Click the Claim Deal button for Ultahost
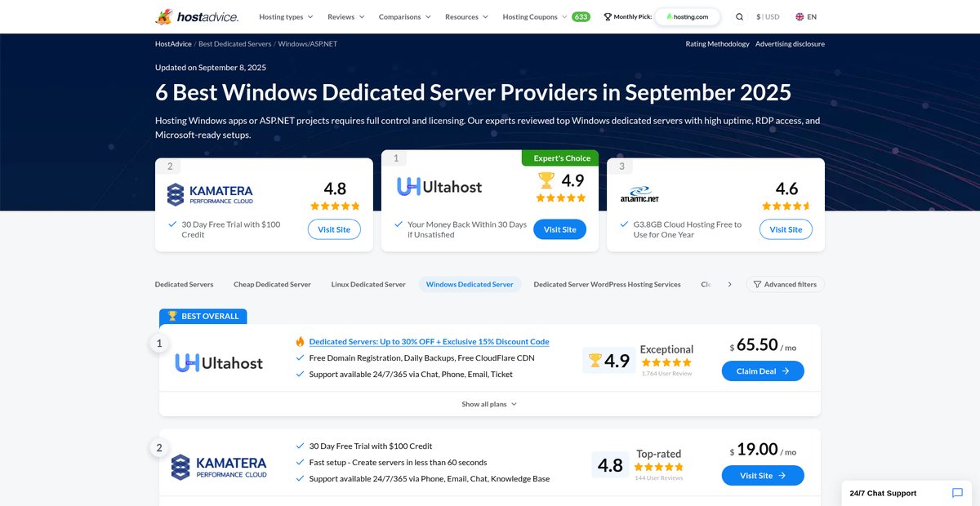The image size is (980, 506). coord(763,371)
